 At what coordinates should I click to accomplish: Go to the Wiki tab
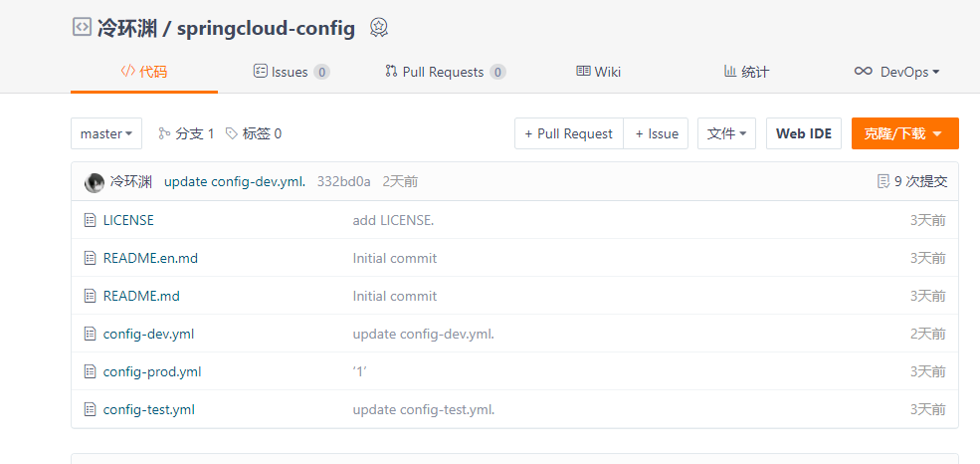(598, 72)
